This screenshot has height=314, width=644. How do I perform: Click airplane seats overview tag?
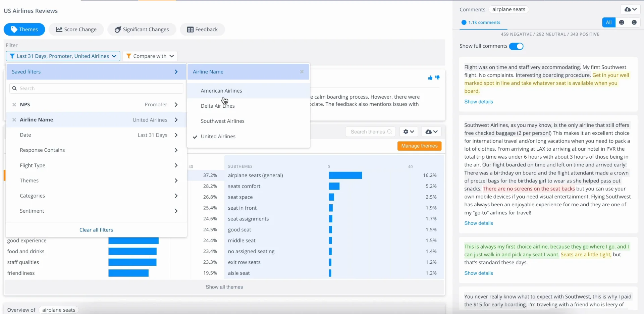tap(59, 310)
